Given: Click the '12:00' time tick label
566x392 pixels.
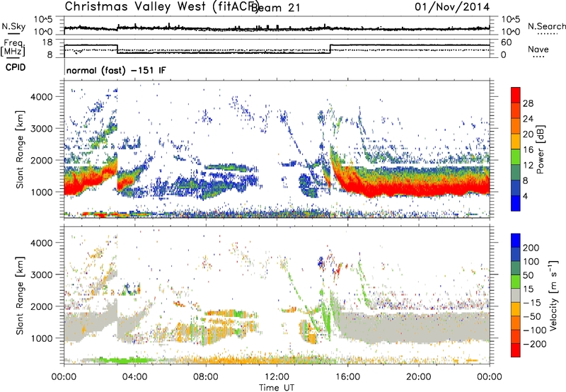Looking at the screenshot, I should click(x=277, y=377).
